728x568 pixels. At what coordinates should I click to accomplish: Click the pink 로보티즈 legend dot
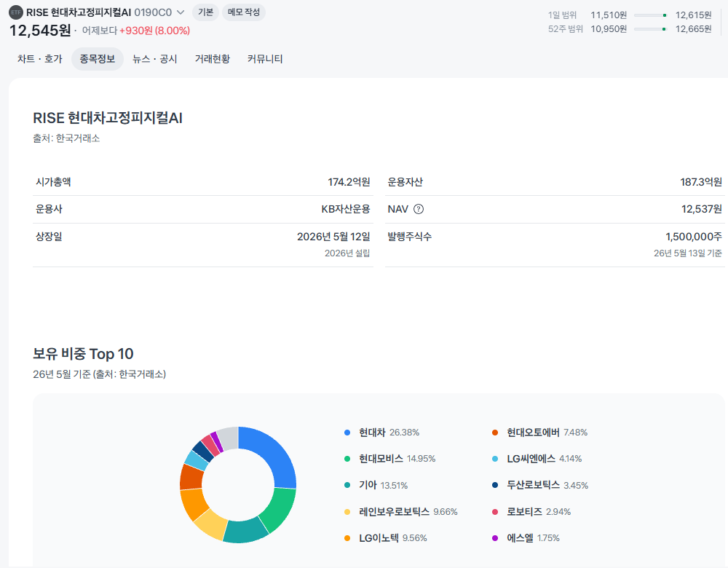(x=495, y=512)
